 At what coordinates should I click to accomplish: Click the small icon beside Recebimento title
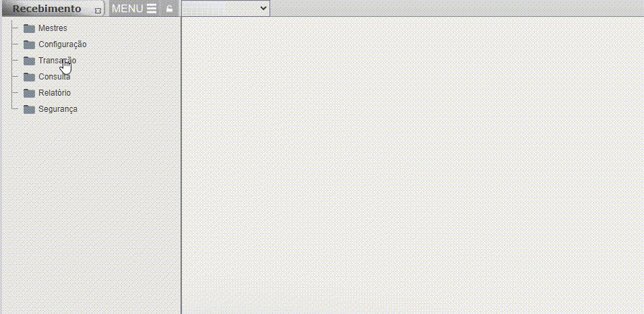tap(98, 10)
